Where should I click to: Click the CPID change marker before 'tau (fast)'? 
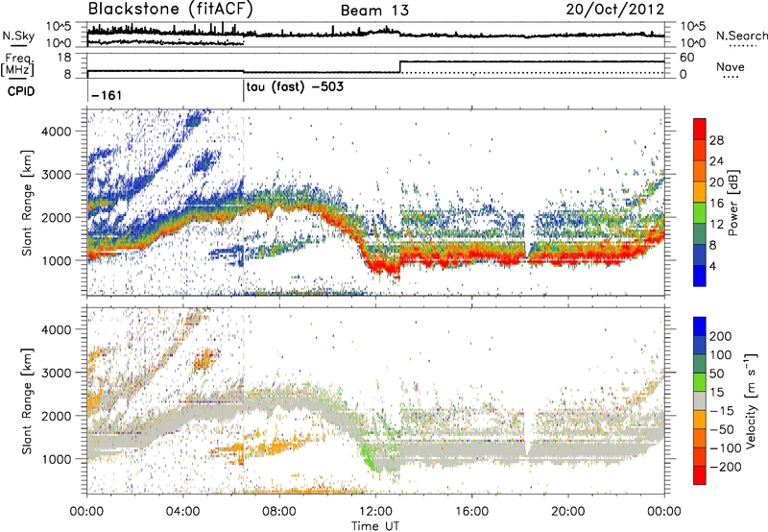coord(244,91)
